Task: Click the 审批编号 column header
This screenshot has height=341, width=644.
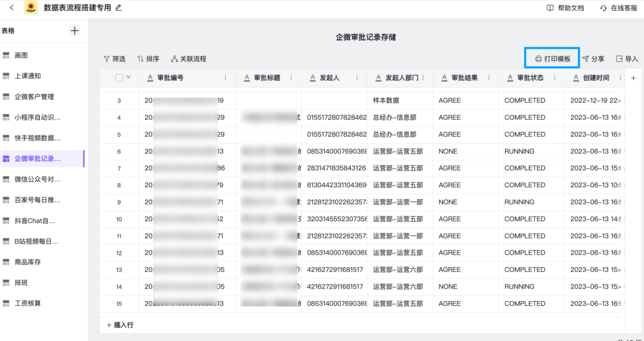Action: (187, 77)
